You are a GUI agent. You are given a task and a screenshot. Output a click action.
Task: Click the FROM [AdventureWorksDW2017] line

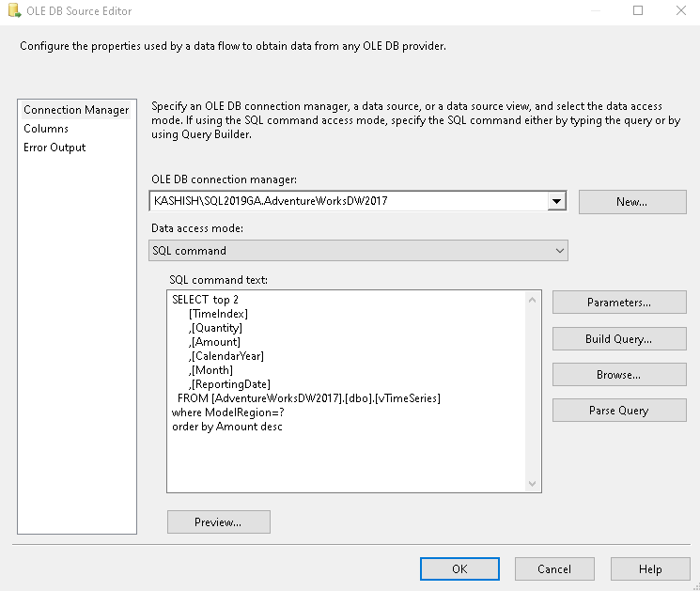coord(309,398)
